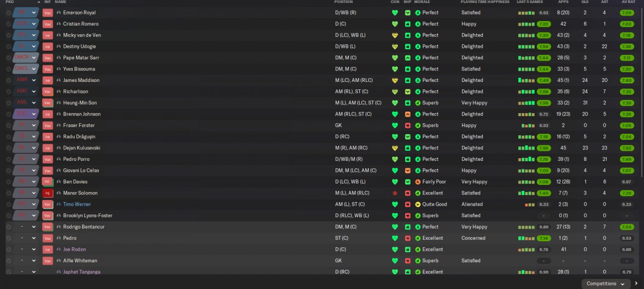Click the condition heart icon for Dejan Kulusevski
Image resolution: width=644 pixels, height=289 pixels.
[395, 148]
